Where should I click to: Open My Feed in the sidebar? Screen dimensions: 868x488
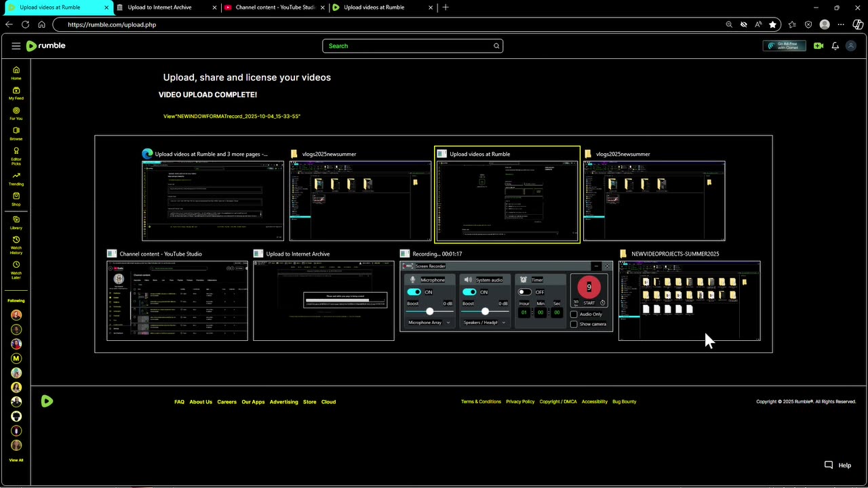tap(16, 94)
